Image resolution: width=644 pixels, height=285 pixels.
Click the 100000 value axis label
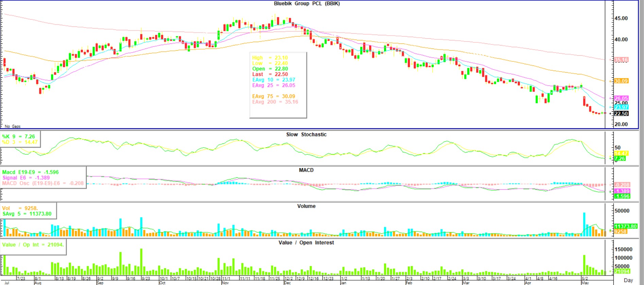pyautogui.click(x=623, y=258)
